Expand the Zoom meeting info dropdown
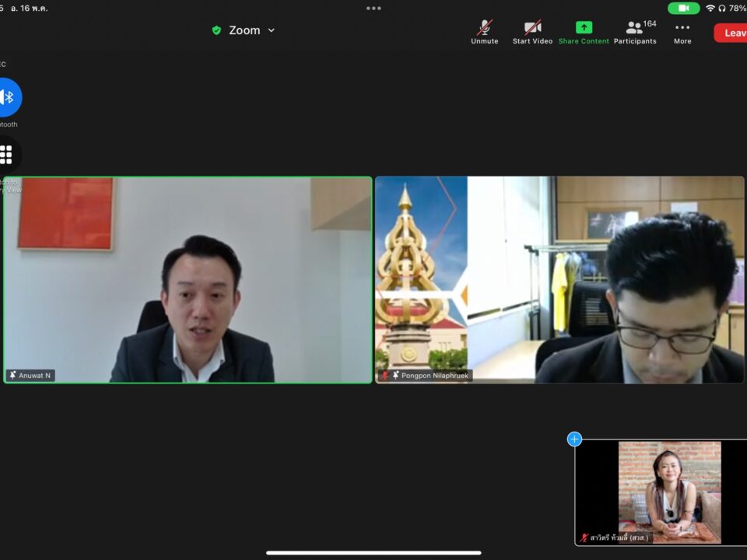The height and width of the screenshot is (560, 747). click(x=272, y=30)
